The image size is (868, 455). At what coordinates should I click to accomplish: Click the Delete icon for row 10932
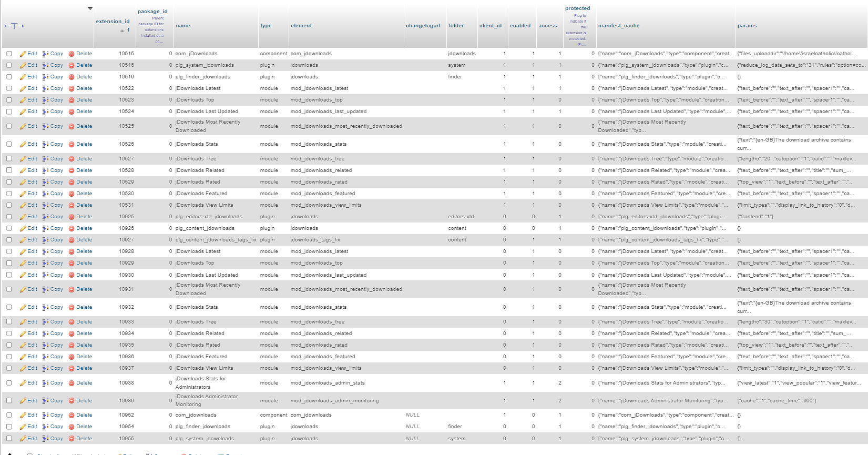pyautogui.click(x=72, y=307)
